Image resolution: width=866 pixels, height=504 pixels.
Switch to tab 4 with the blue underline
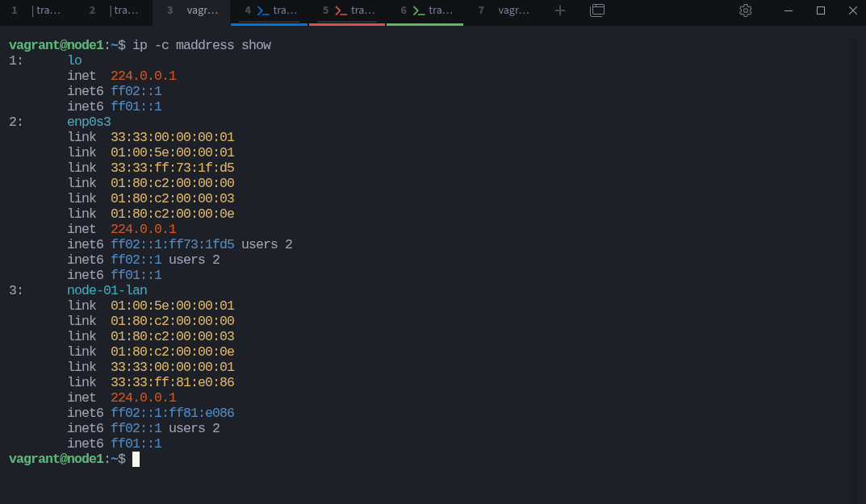click(269, 12)
